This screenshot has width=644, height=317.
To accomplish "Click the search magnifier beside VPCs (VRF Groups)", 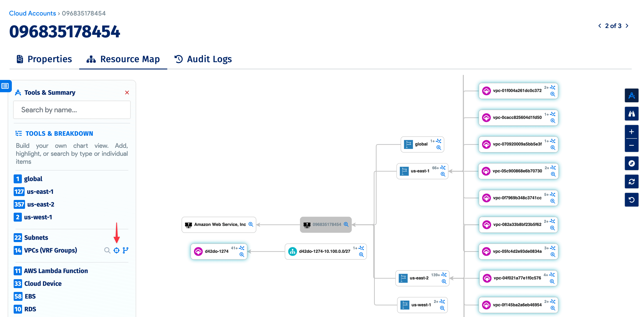I will 107,250.
